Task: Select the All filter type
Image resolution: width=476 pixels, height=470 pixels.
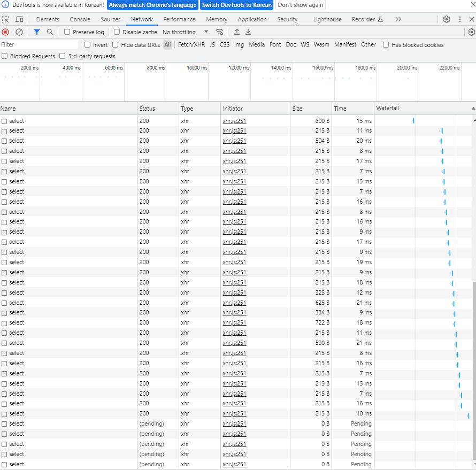Action: click(x=167, y=44)
